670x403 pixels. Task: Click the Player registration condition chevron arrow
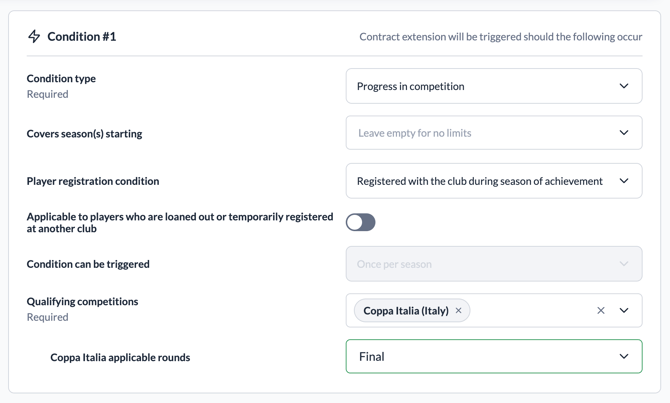tap(624, 181)
